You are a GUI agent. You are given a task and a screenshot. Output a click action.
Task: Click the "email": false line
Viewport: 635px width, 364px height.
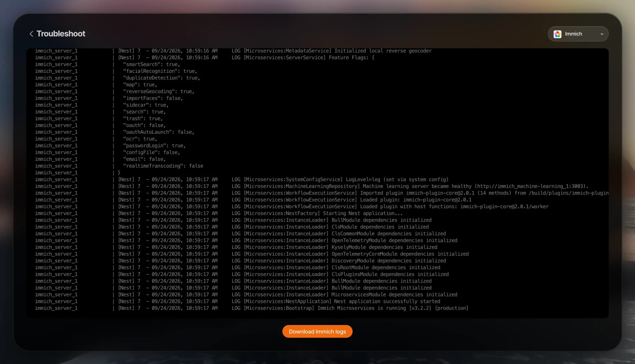100,159
